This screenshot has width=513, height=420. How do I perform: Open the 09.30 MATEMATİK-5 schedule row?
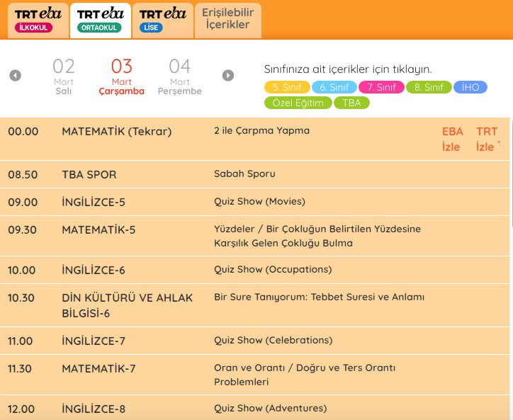pyautogui.click(x=255, y=237)
